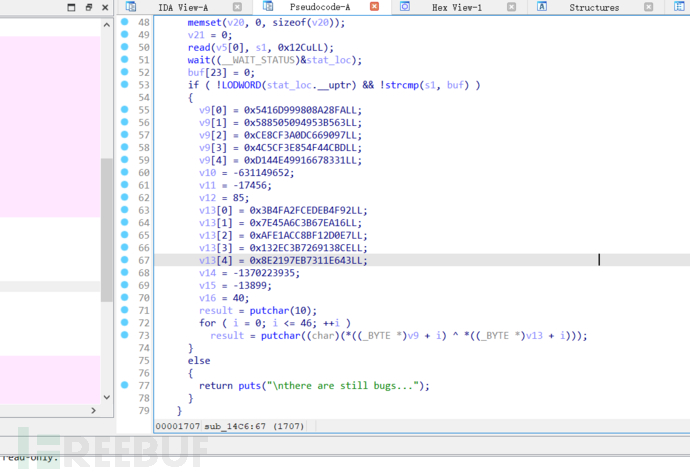Click the Hex View-1 tab icon
The height and width of the screenshot is (476, 690).
tap(405, 7)
